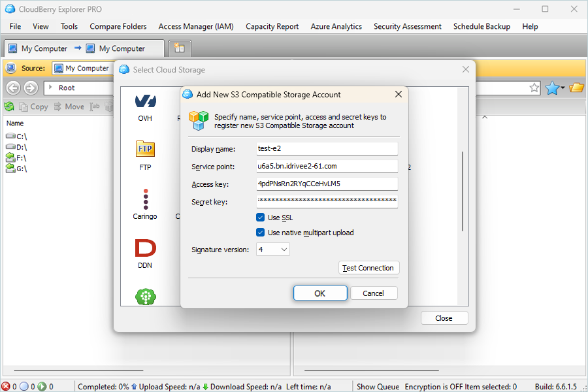Select the Caringo storage icon

[x=146, y=199]
